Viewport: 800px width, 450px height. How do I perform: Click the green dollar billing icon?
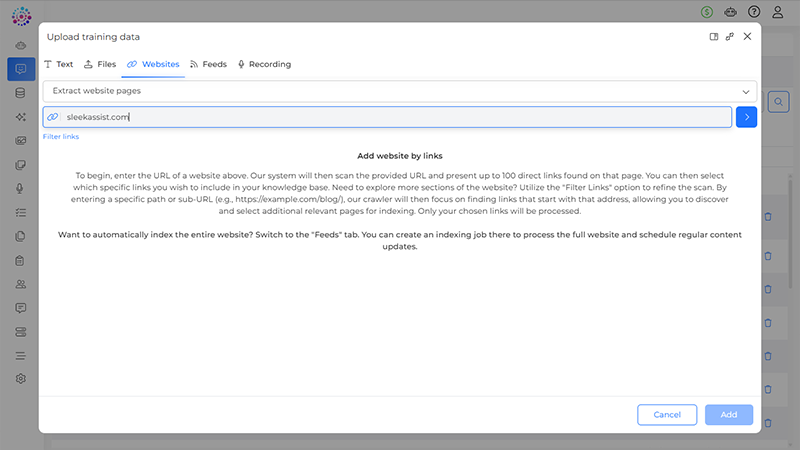click(708, 12)
